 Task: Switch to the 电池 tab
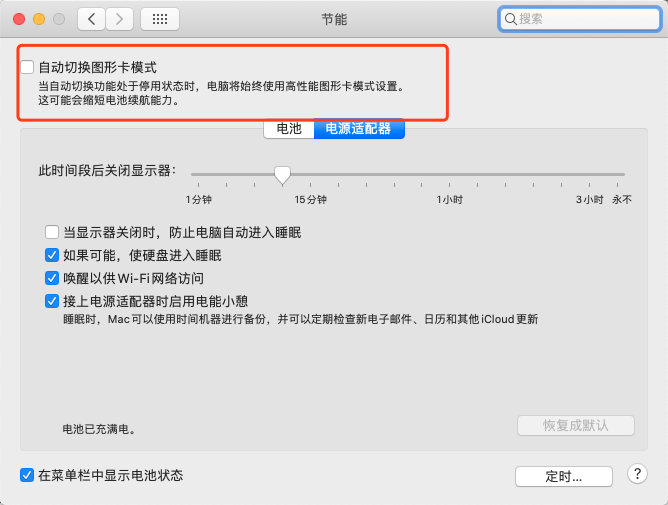[x=289, y=129]
